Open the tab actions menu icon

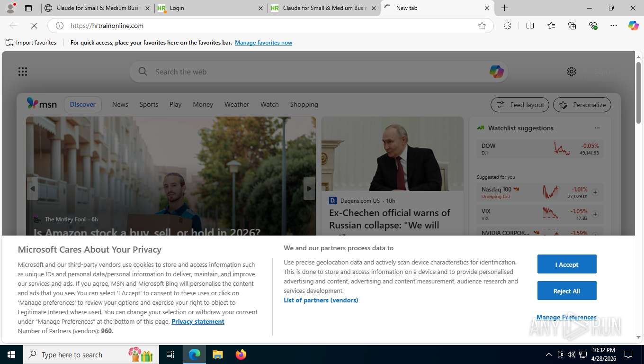tap(28, 8)
